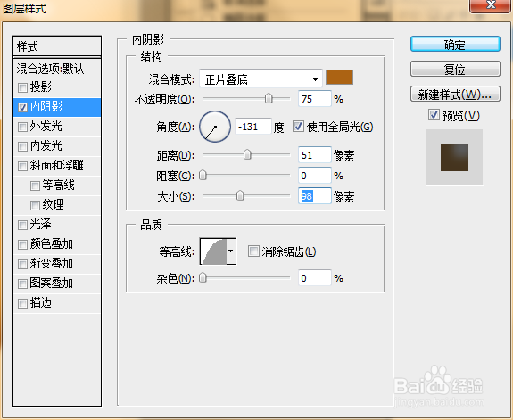Viewport: 513px width, 420px height.
Task: Enable 消除锯齿 anti-aliased checkbox
Action: pyautogui.click(x=253, y=251)
